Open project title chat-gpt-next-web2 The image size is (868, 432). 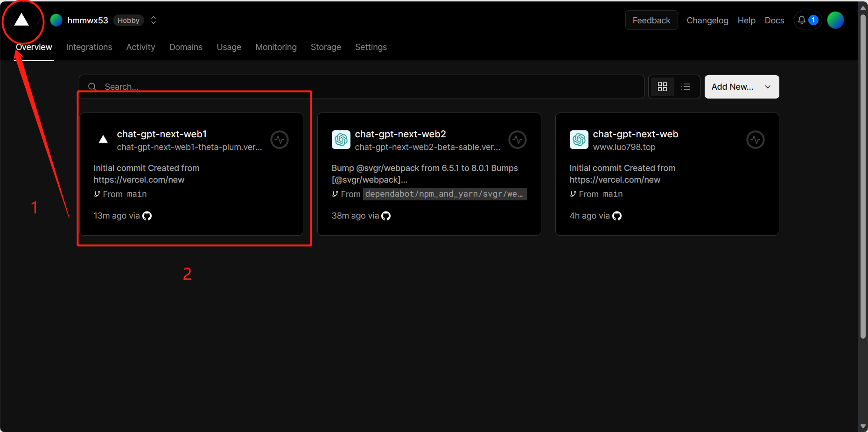(400, 134)
